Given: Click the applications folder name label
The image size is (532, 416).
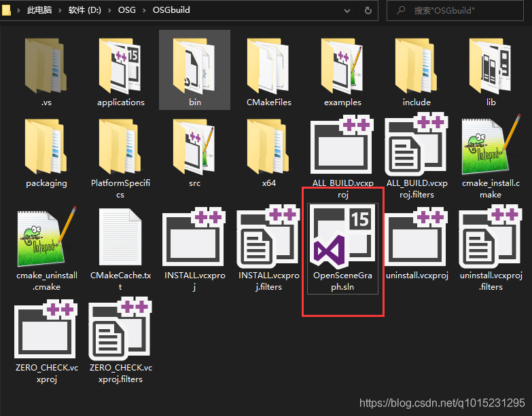Looking at the screenshot, I should tap(121, 102).
